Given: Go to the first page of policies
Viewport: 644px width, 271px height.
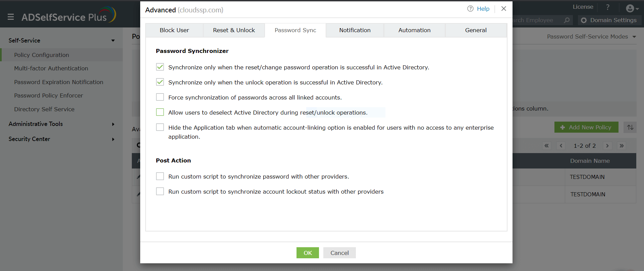Looking at the screenshot, I should [547, 146].
